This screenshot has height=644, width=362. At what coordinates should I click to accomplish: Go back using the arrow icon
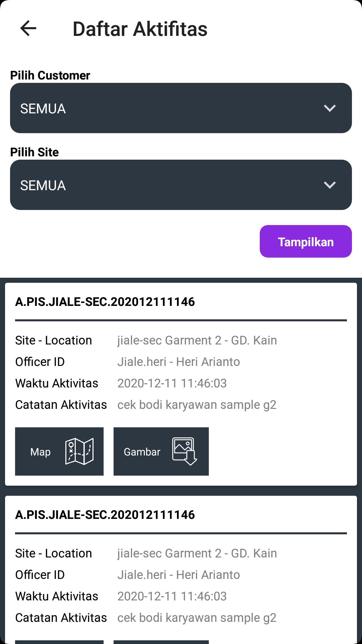point(28,28)
